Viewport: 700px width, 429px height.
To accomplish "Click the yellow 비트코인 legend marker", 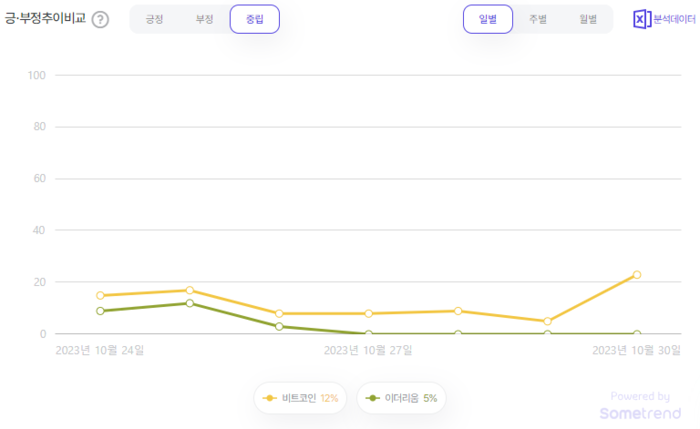I will tap(270, 398).
